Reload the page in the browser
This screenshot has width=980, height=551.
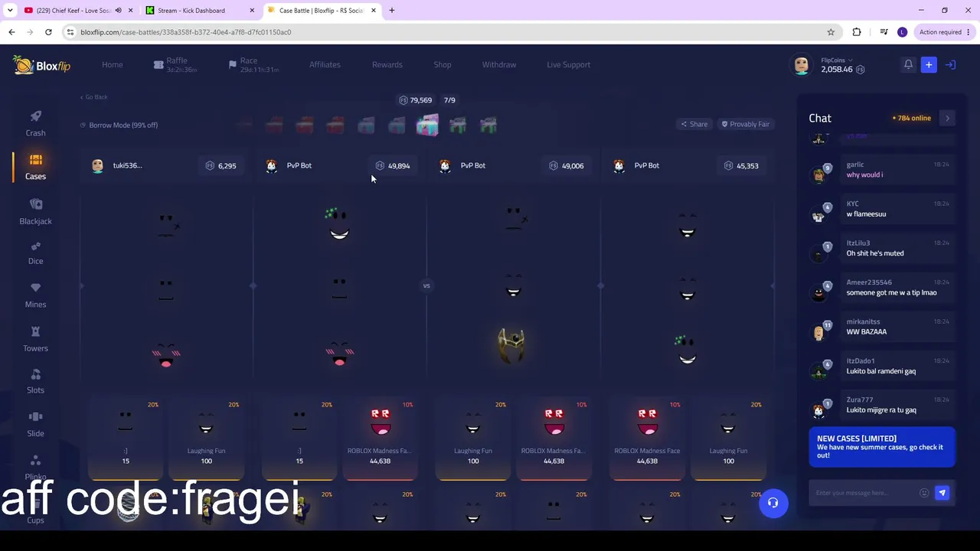tap(48, 32)
